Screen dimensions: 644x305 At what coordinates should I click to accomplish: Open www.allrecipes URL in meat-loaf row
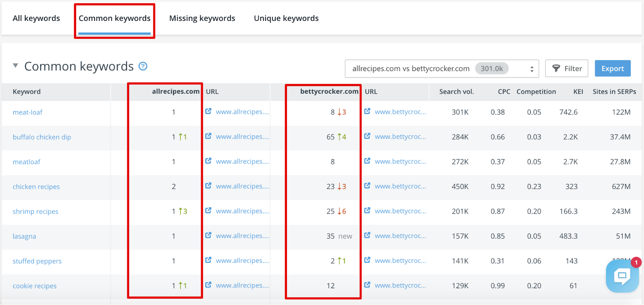[x=242, y=112]
